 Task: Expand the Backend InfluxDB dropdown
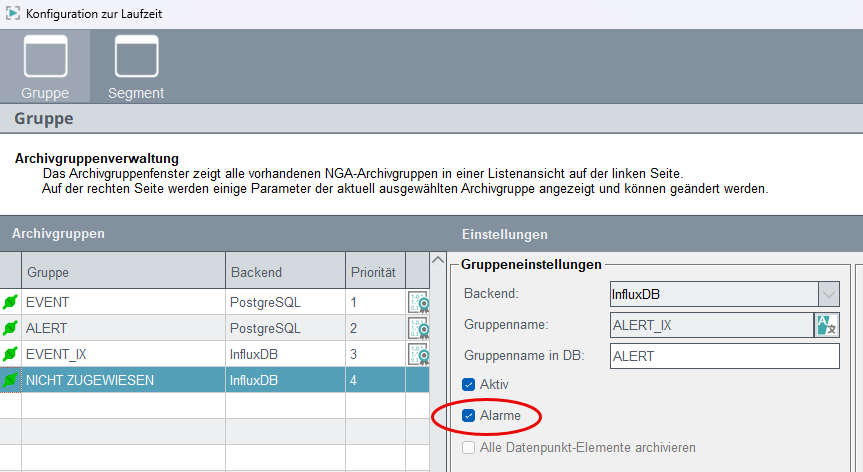(828, 294)
